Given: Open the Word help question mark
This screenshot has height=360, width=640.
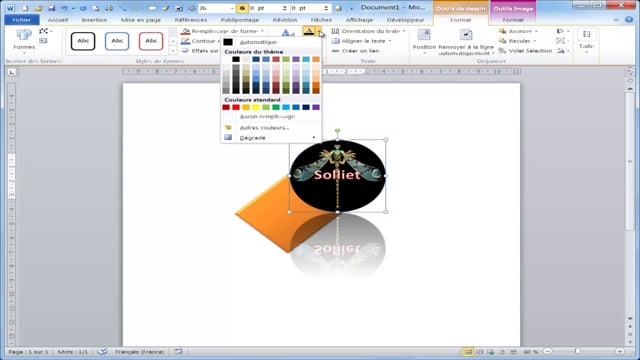Looking at the screenshot, I should (x=629, y=19).
